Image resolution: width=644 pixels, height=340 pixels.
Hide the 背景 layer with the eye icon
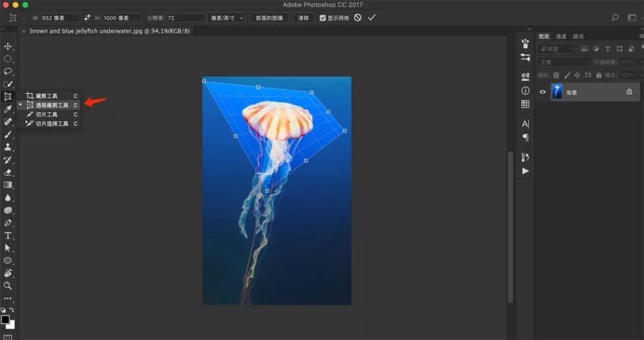coord(543,92)
